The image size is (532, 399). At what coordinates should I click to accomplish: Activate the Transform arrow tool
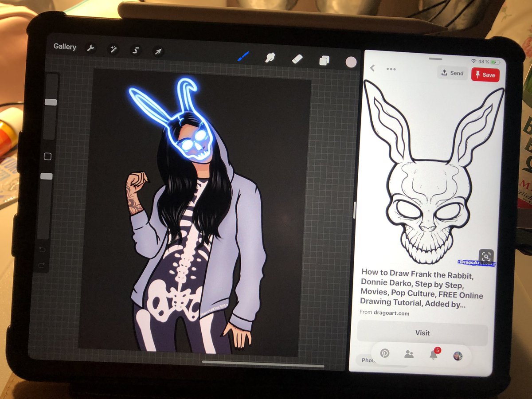point(158,51)
